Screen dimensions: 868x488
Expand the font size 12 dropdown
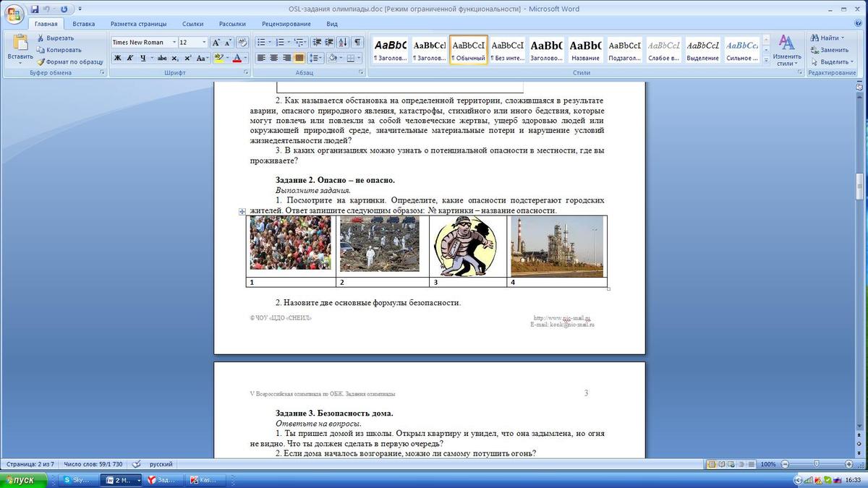tap(204, 43)
